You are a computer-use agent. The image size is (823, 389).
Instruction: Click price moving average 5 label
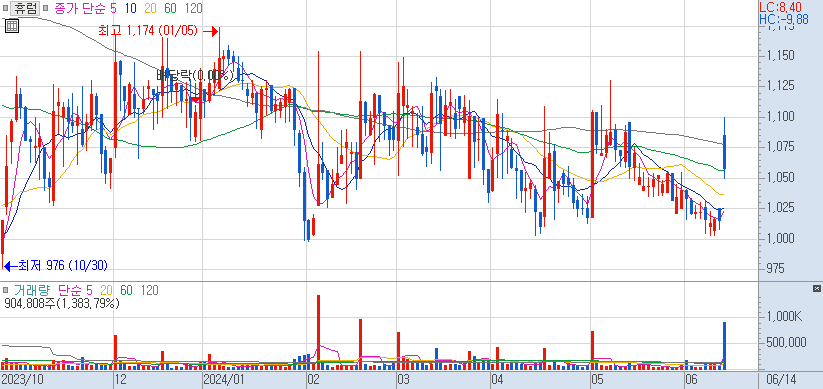113,8
